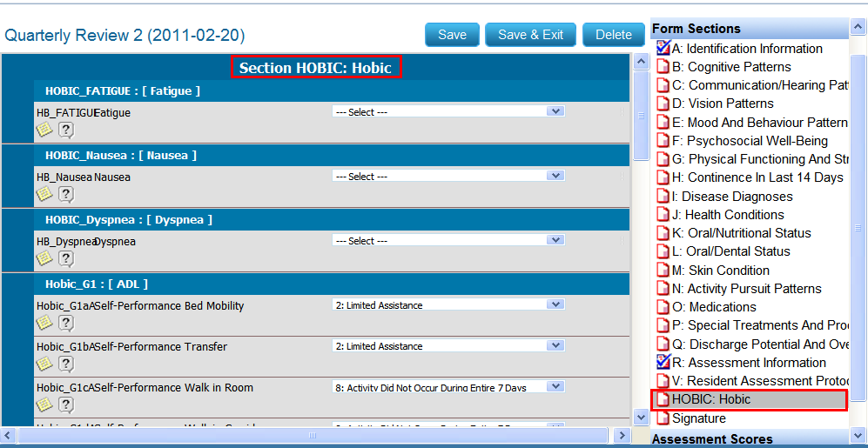The width and height of the screenshot is (868, 448).
Task: Open the Nausea select dropdown
Action: pyautogui.click(x=448, y=176)
